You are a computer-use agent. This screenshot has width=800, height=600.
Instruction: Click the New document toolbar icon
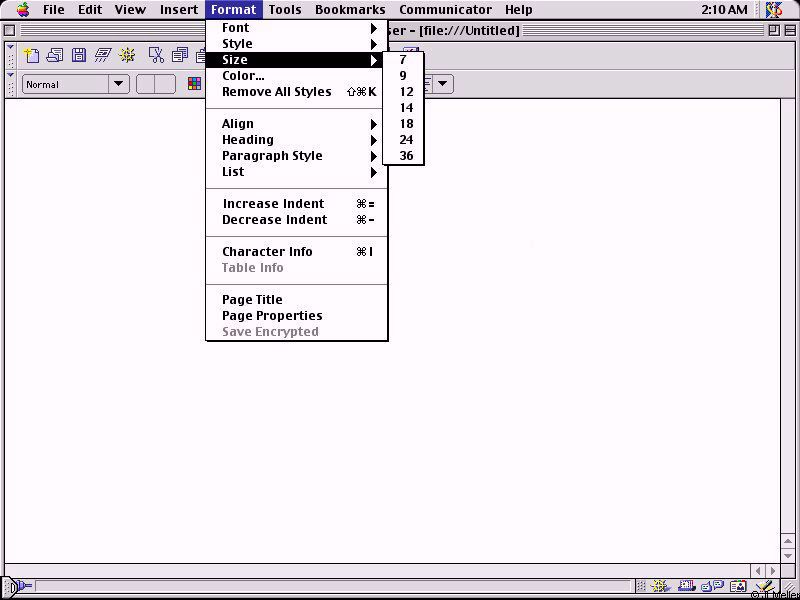(x=32, y=55)
